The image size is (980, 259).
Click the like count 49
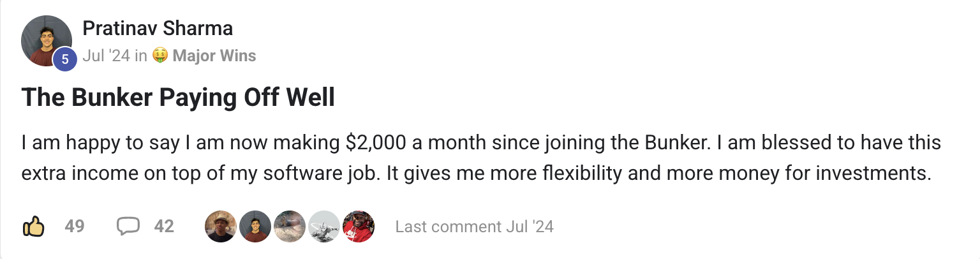(x=75, y=226)
